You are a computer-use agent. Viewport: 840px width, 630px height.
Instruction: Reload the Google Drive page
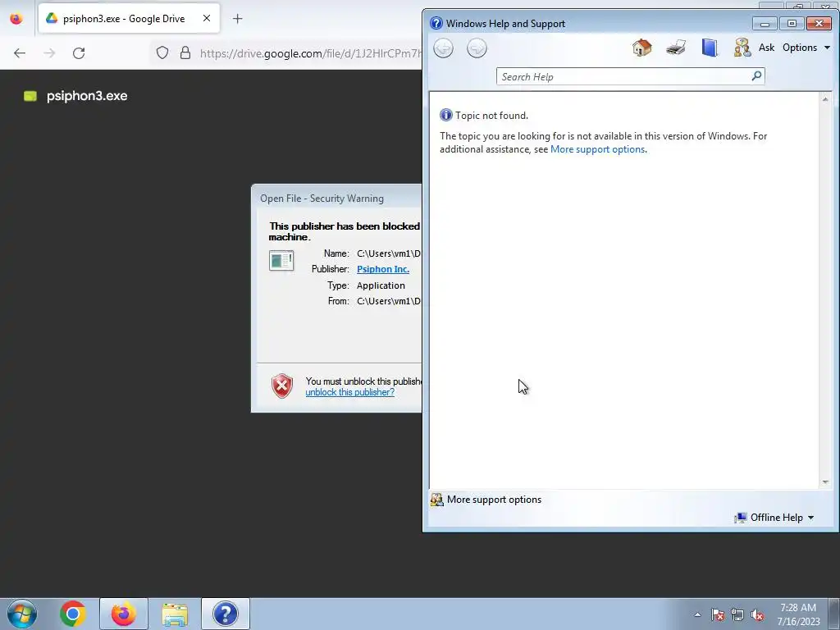tap(79, 53)
